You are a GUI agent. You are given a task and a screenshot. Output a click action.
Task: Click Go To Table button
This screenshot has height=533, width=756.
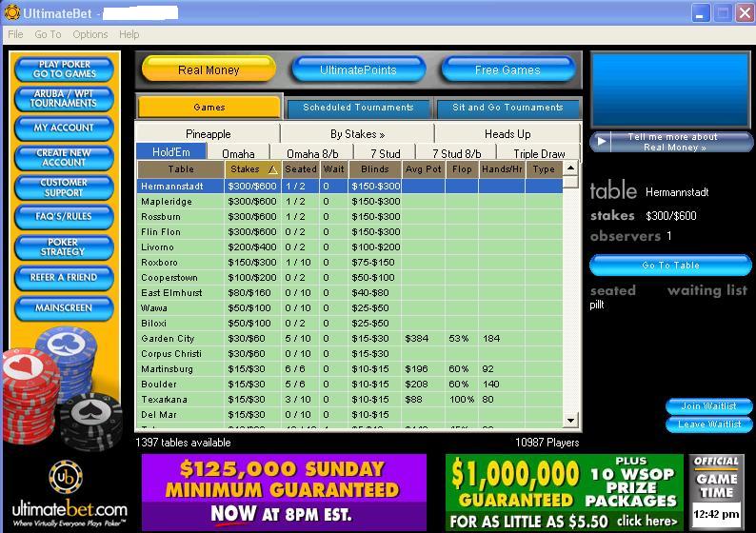coord(670,265)
